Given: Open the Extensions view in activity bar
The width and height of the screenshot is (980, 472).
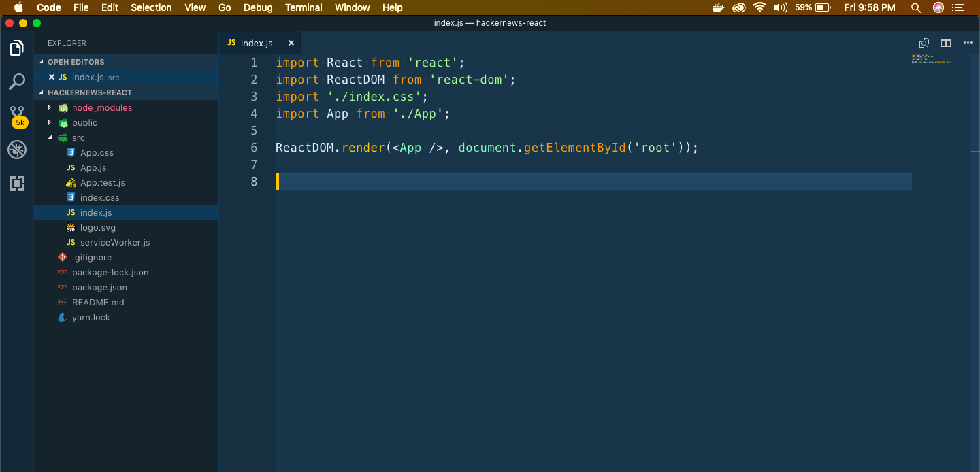Looking at the screenshot, I should (17, 184).
